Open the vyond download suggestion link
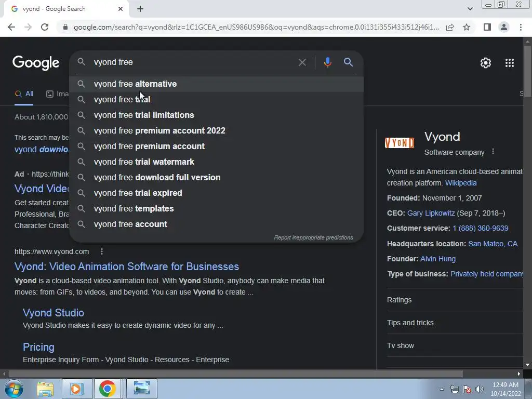 coord(42,149)
